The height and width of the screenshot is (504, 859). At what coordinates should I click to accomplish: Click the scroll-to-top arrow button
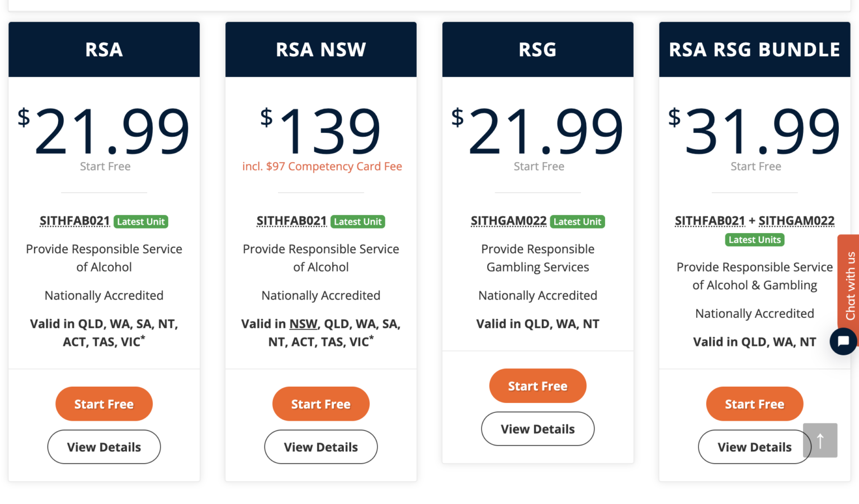pos(820,440)
